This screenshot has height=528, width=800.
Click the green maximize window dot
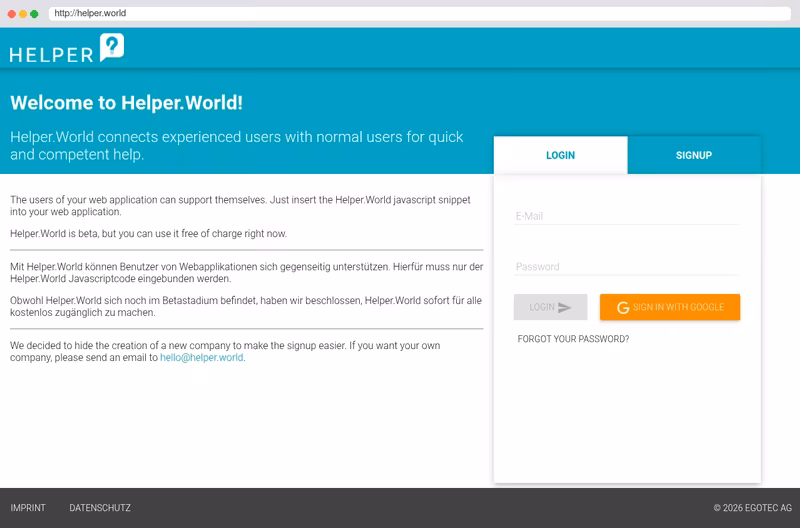click(x=34, y=14)
